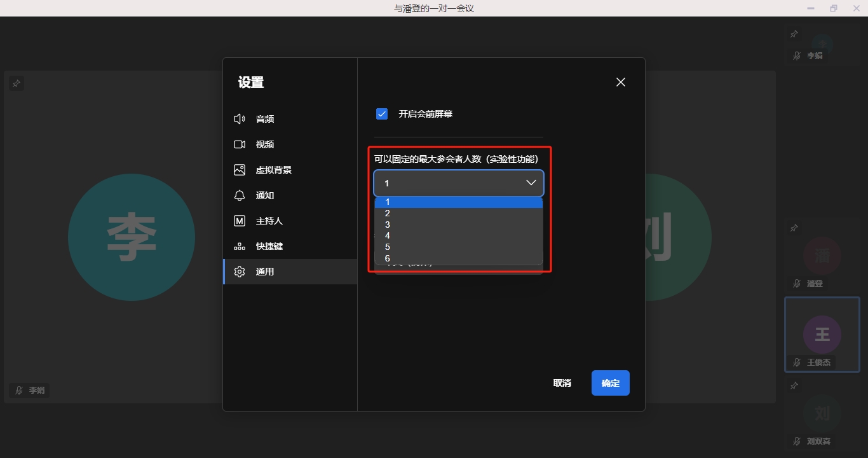Click pin icon on 潘登's thumbnail
The image size is (868, 458).
794,228
